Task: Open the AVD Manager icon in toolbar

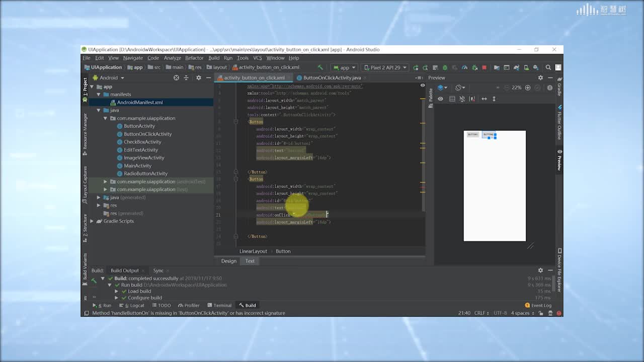Action: coord(526,67)
